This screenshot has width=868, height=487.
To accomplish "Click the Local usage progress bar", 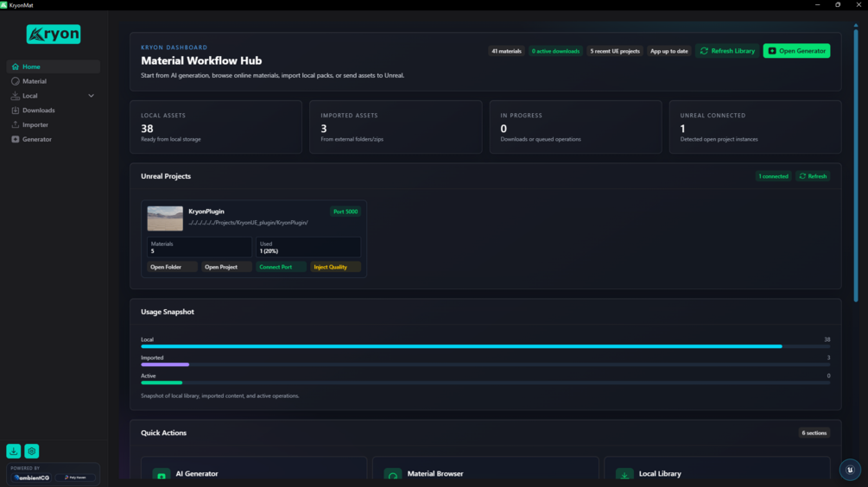I will (485, 346).
